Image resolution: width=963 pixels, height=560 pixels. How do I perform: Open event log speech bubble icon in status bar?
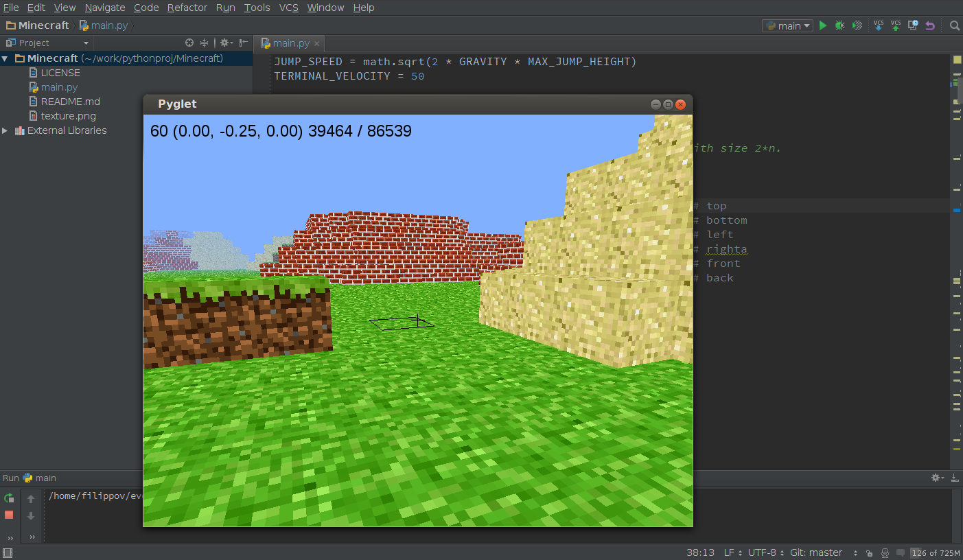pyautogui.click(x=901, y=553)
